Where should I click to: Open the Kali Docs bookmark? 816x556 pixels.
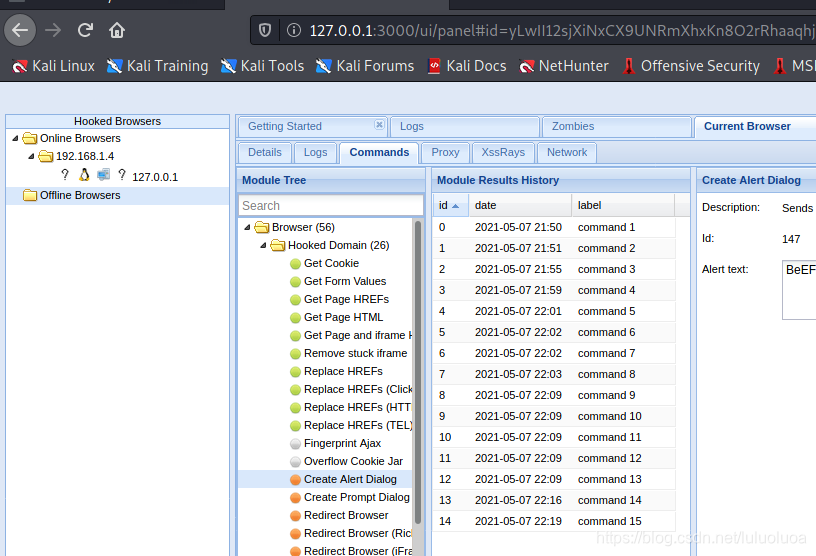point(467,66)
